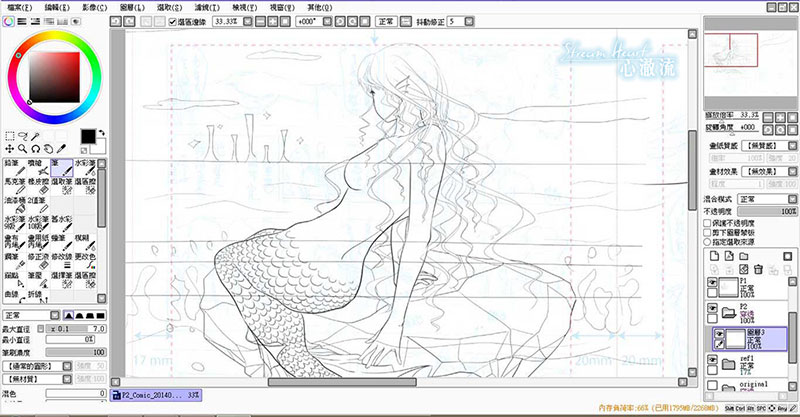Image resolution: width=800 pixels, height=417 pixels.
Task: Choose the 鉛筆 pencil brush
Action: point(14,167)
